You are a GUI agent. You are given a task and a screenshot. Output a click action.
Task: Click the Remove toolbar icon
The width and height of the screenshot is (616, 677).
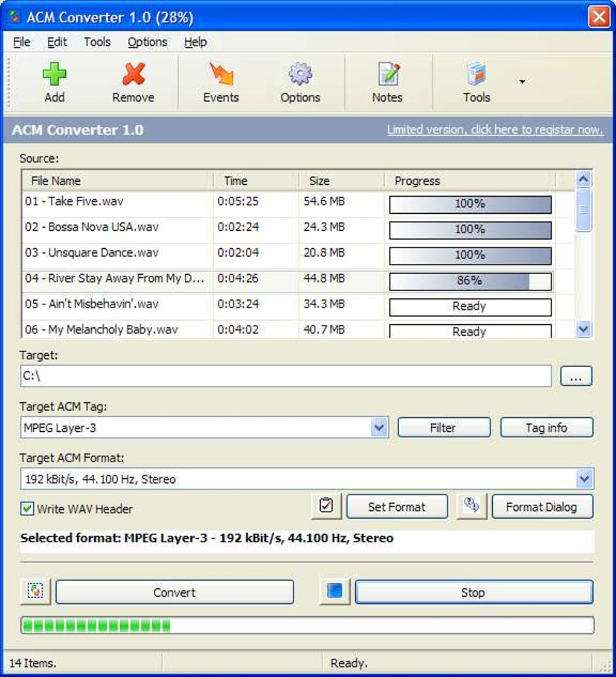pos(133,79)
